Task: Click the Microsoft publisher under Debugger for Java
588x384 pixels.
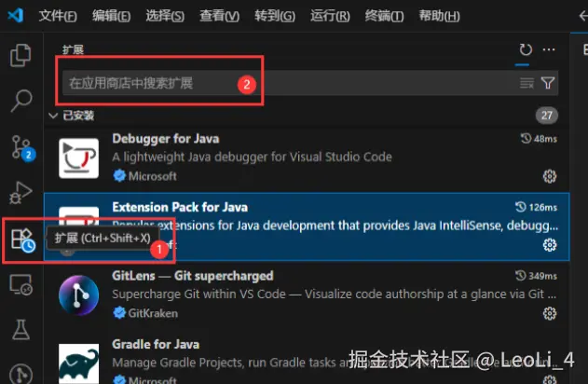Action: click(152, 176)
